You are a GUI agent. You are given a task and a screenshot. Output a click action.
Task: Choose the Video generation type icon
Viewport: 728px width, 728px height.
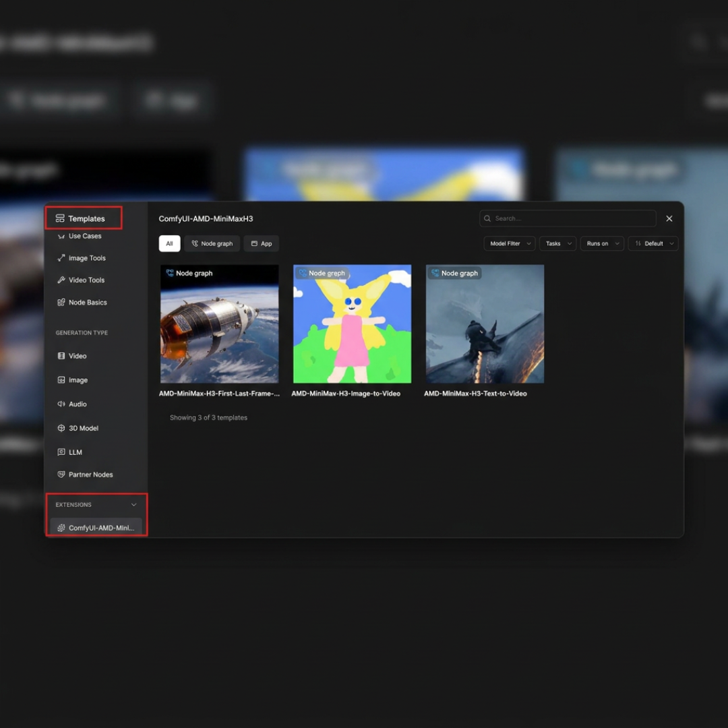click(61, 356)
